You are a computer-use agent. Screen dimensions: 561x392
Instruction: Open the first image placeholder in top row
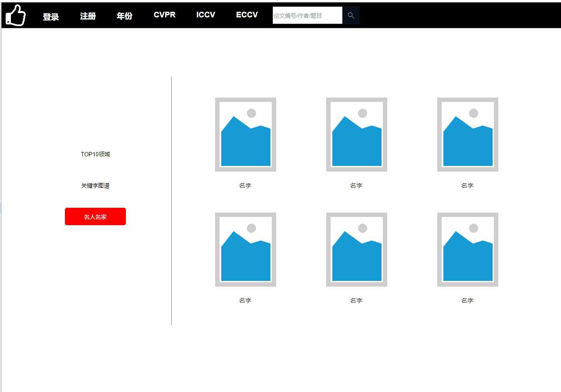pos(246,135)
